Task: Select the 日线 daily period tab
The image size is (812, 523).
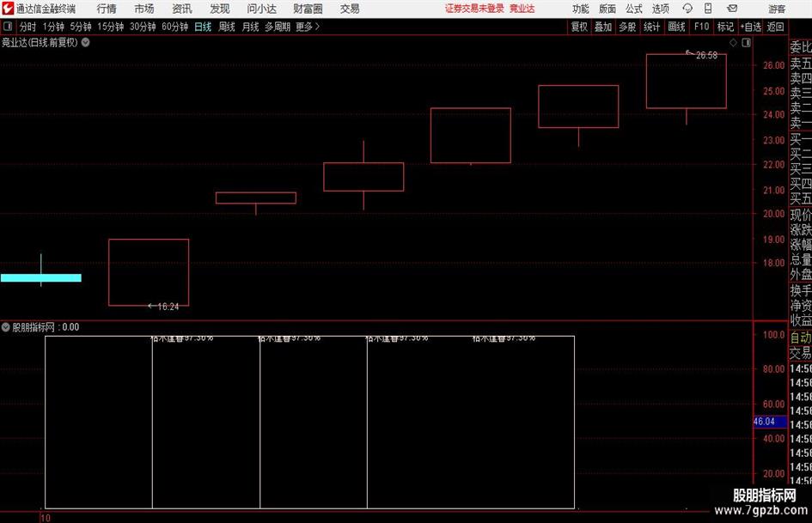Action: [x=203, y=27]
